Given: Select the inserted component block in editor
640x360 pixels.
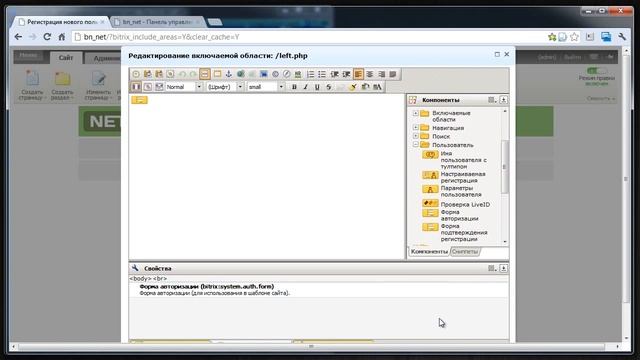Looking at the screenshot, I should 139,100.
